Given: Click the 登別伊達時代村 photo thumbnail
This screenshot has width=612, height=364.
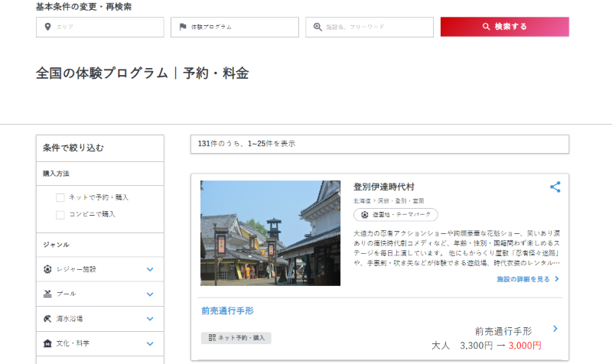Looking at the screenshot, I should (x=270, y=233).
